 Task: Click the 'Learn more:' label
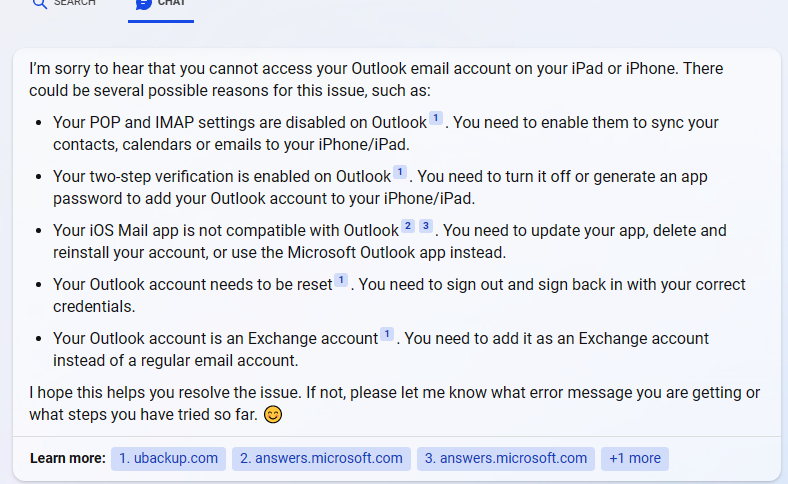pyautogui.click(x=67, y=459)
